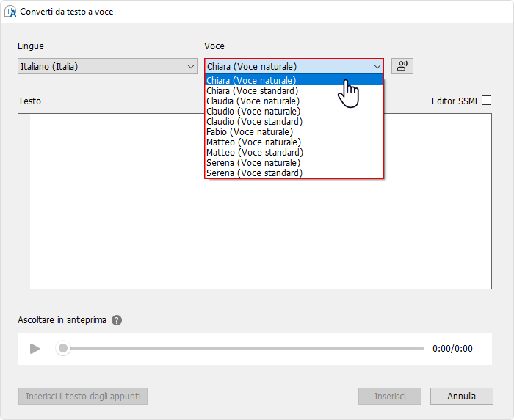Click the preview playback slider handle
This screenshot has height=420, width=514.
(x=63, y=349)
